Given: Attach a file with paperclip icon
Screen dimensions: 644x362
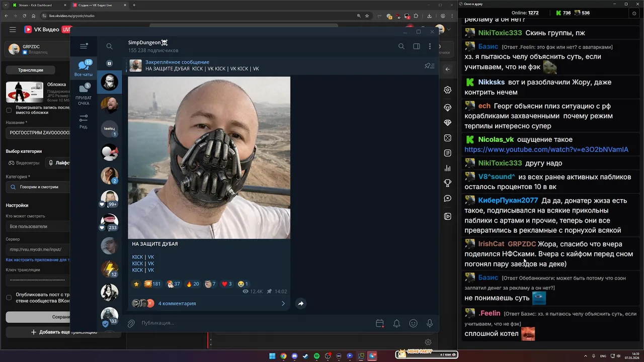Looking at the screenshot, I should pos(131,323).
